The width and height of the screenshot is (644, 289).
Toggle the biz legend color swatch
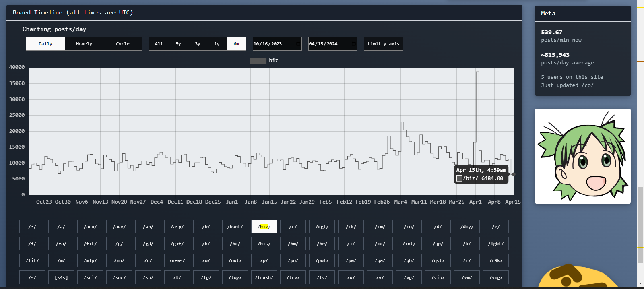pyautogui.click(x=258, y=60)
